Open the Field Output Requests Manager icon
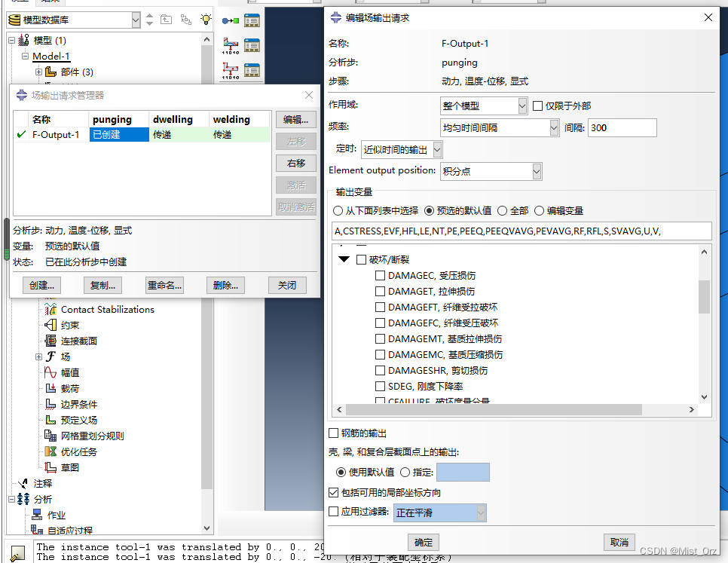The height and width of the screenshot is (563, 728). (252, 45)
